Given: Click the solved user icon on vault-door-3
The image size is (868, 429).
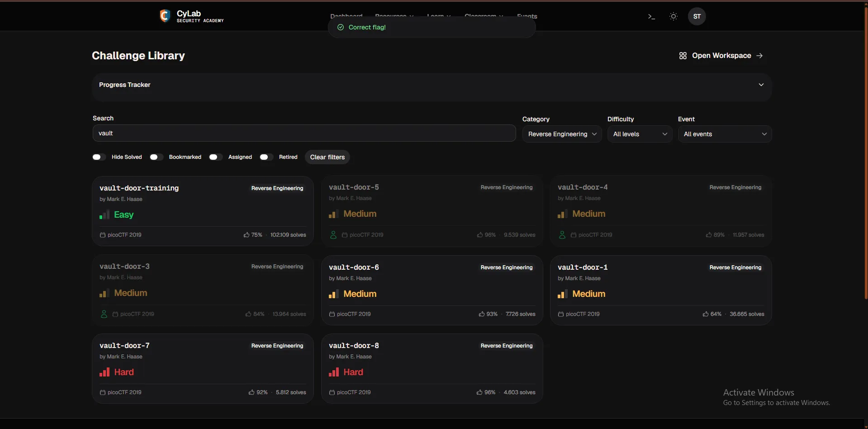Looking at the screenshot, I should (x=104, y=314).
